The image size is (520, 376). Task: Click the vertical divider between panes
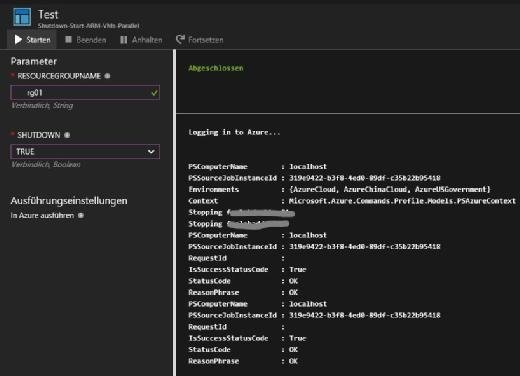(x=174, y=213)
